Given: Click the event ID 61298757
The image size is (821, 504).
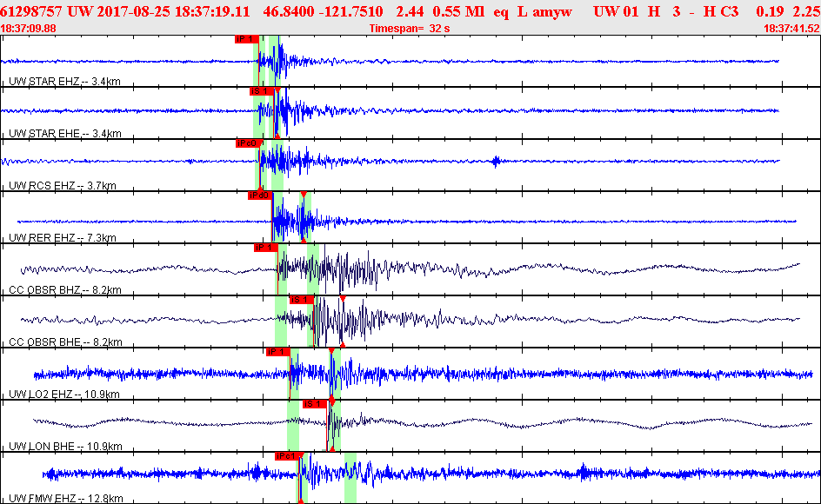Looking at the screenshot, I should click(x=31, y=11).
